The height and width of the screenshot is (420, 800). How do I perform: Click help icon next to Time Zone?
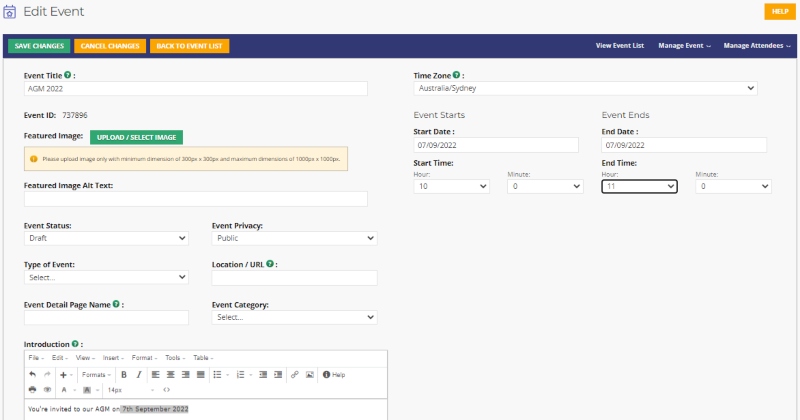[457, 75]
